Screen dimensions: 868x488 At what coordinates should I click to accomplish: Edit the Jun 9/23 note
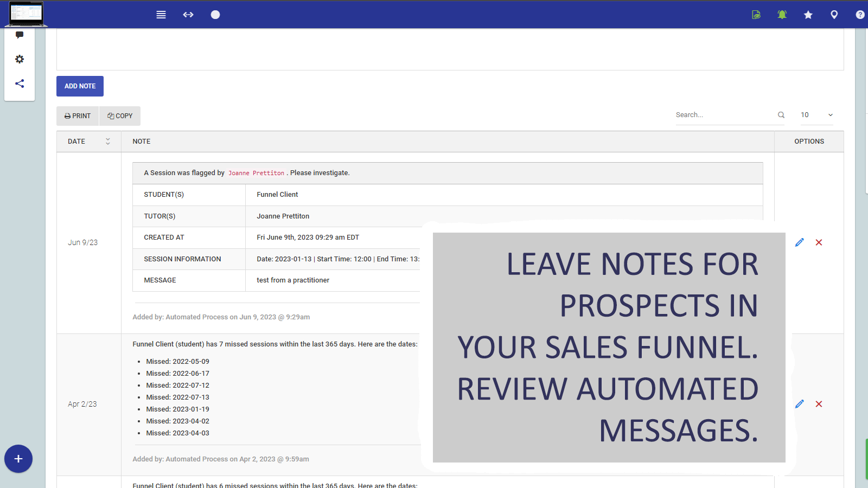click(x=799, y=242)
